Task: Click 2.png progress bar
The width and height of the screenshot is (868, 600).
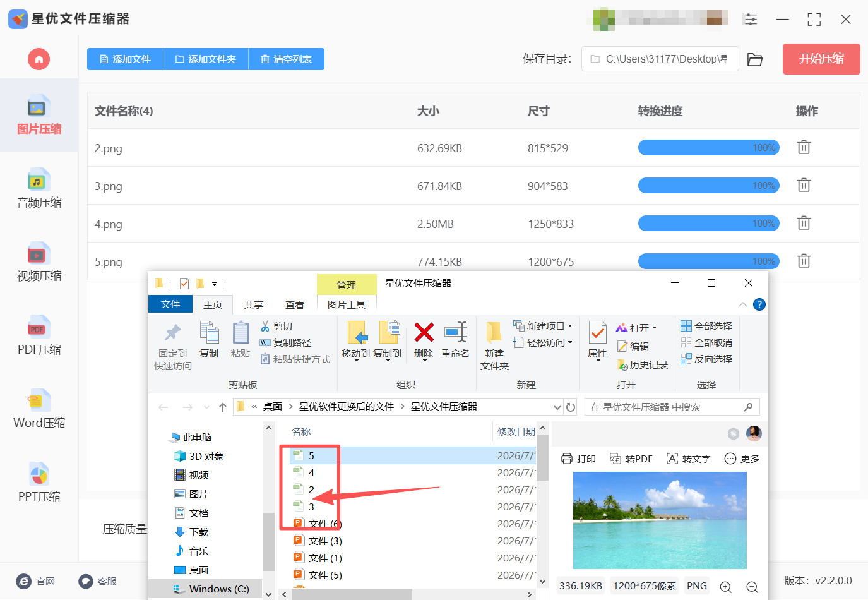Action: pos(709,147)
